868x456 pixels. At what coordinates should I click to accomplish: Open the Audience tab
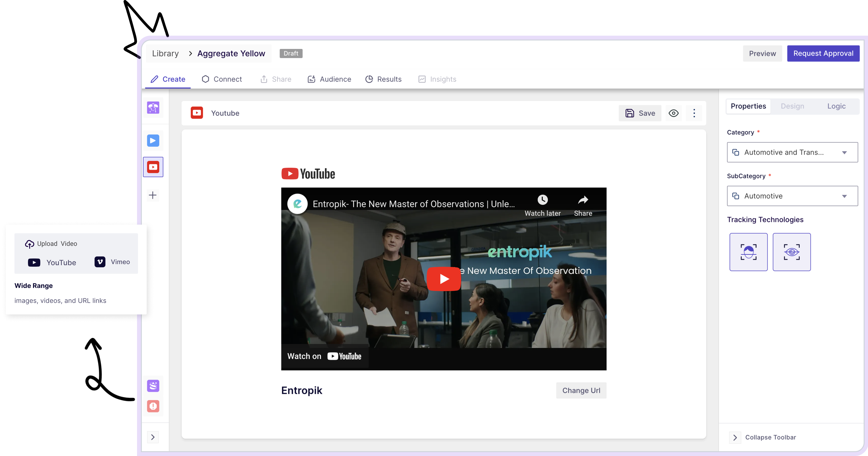[x=329, y=79]
